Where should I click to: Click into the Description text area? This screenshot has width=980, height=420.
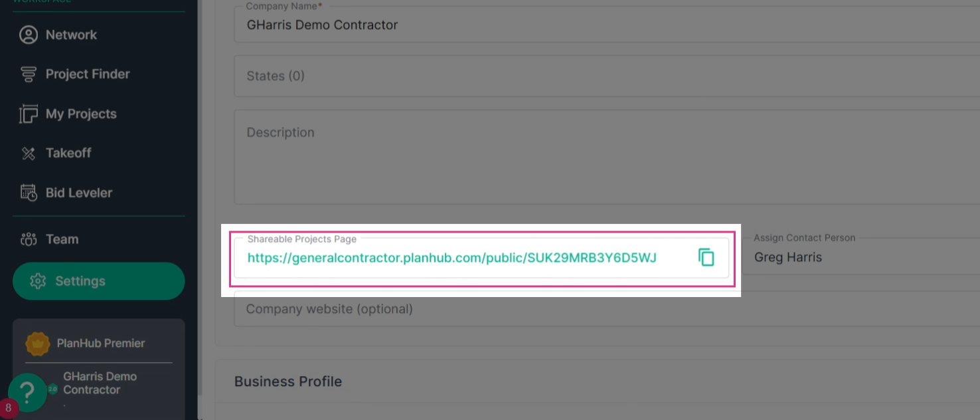[x=607, y=157]
